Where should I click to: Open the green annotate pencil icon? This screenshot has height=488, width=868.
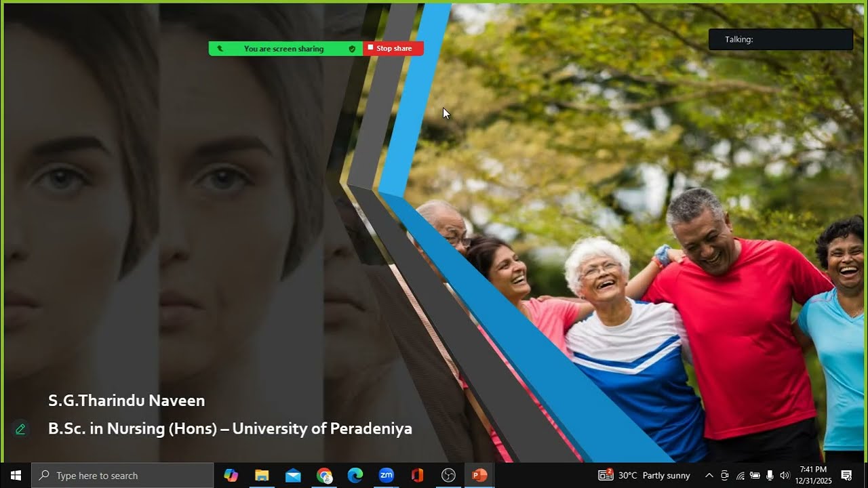(x=20, y=429)
